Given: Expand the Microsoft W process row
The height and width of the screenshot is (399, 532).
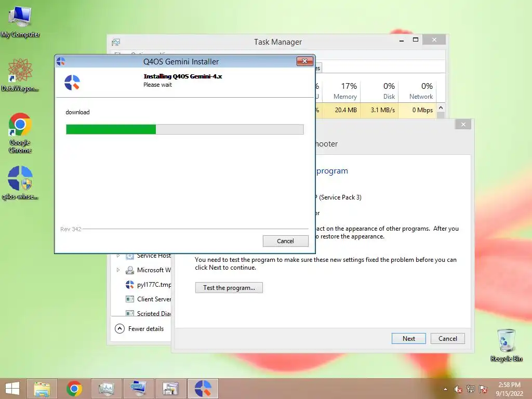Looking at the screenshot, I should tap(118, 270).
